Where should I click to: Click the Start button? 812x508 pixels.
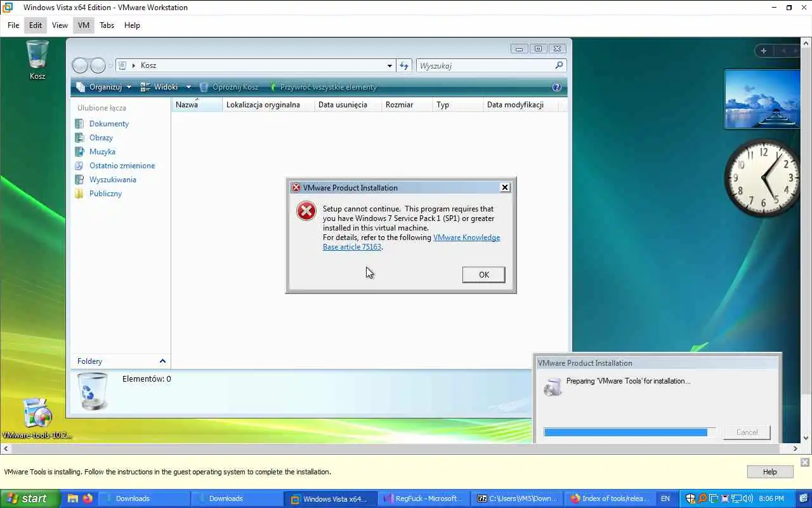tap(30, 498)
